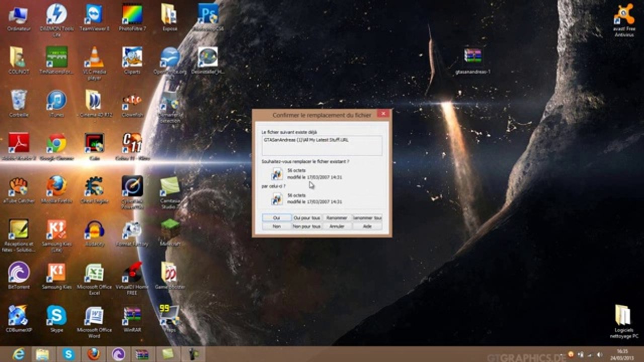This screenshot has height=362, width=644.
Task: Select the Cinema 4D R12 folder
Action: tap(94, 104)
